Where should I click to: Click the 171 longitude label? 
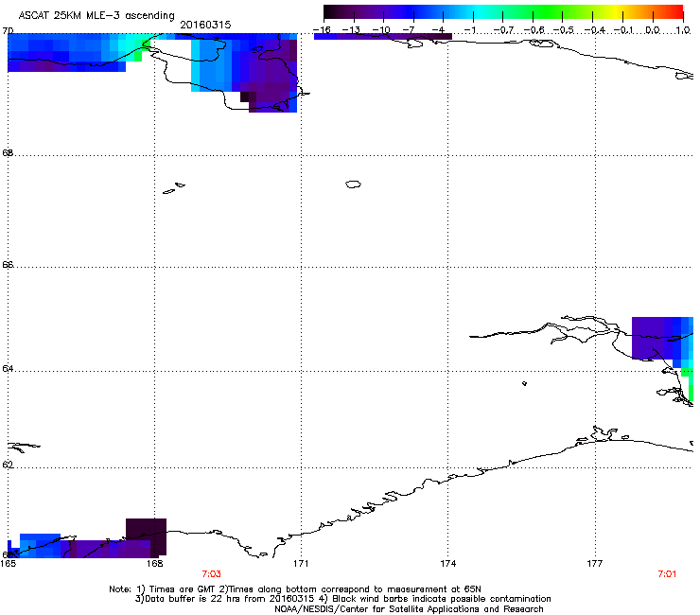(x=301, y=563)
